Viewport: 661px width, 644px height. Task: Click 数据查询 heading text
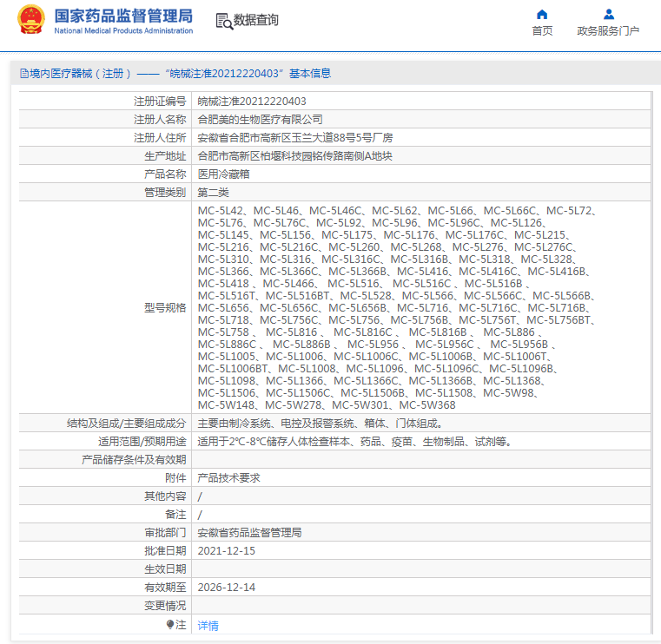[x=256, y=20]
